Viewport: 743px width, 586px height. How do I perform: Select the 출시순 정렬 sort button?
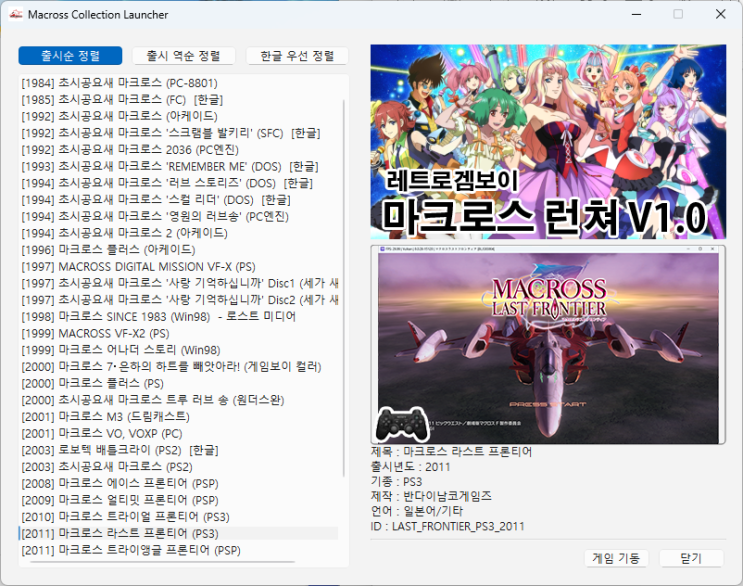click(x=70, y=56)
